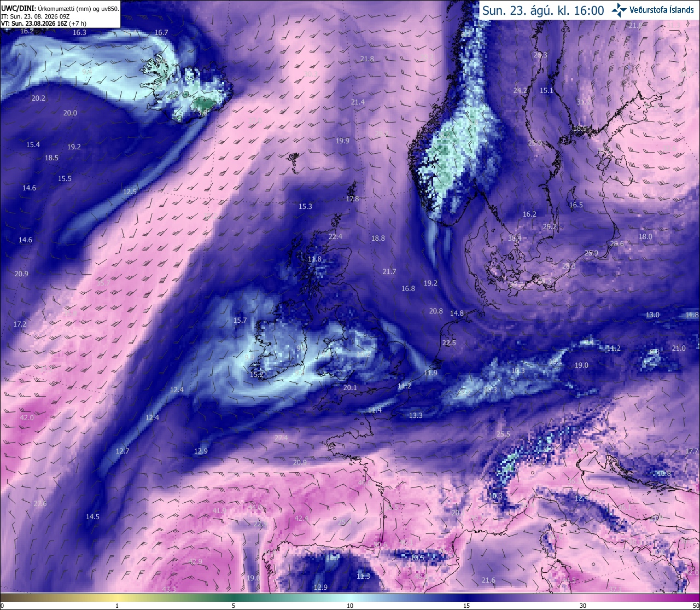Click the 20.1 value label near southwest England
Screen dimensions: 700x610
tap(350, 387)
